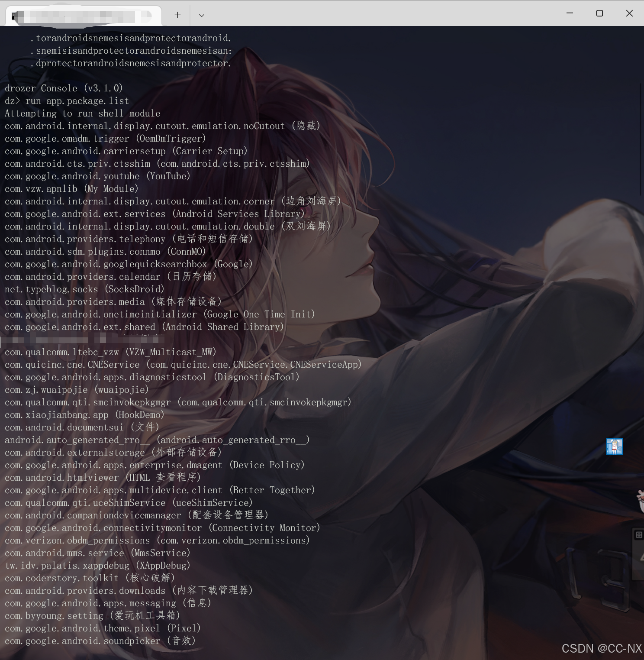Click the com.android.htmlviewer line
The width and height of the screenshot is (644, 660).
click(x=103, y=478)
